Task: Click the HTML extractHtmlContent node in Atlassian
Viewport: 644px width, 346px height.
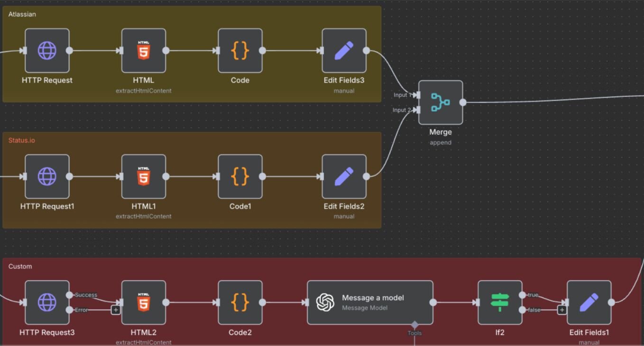Action: pos(143,51)
